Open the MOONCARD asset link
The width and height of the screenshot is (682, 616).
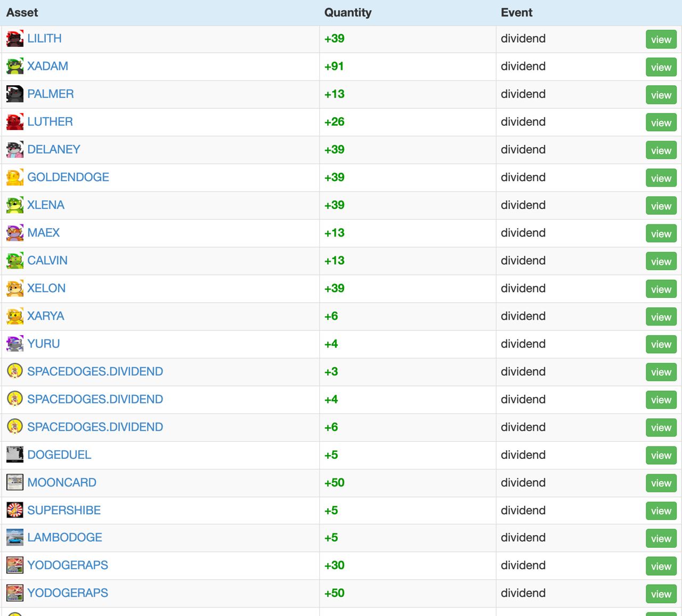click(62, 482)
